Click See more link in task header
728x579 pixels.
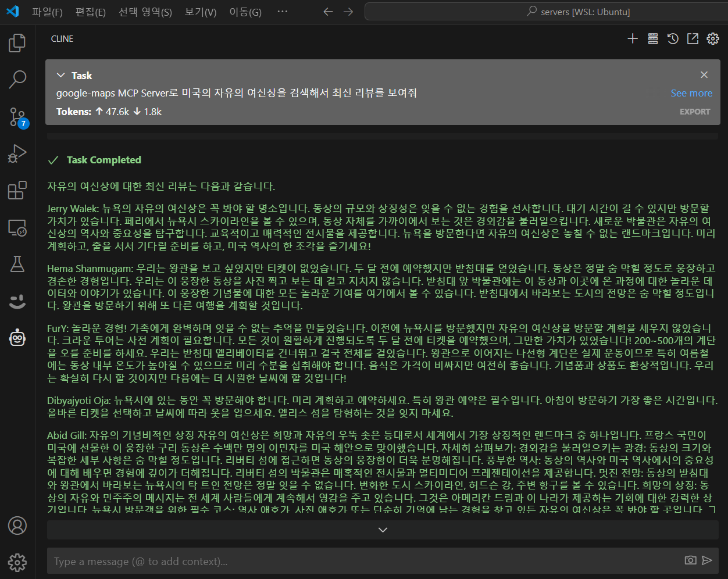tap(691, 93)
